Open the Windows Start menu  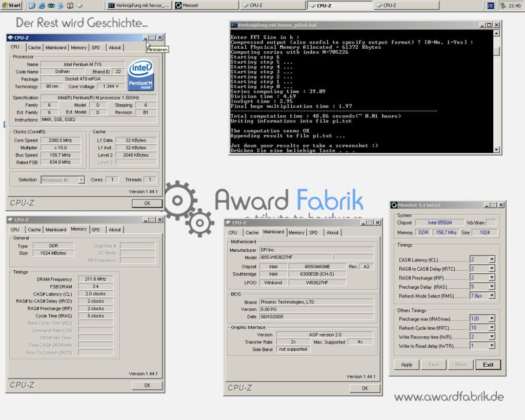coord(11,5)
